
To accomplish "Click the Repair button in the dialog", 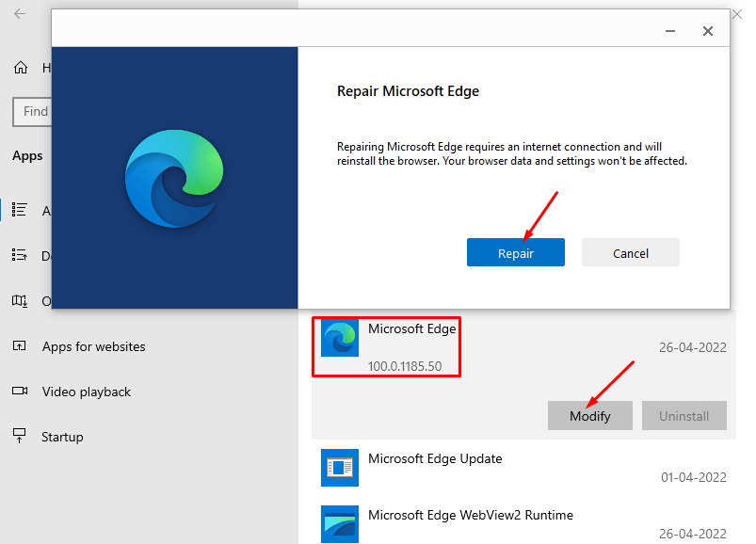I will [x=515, y=252].
